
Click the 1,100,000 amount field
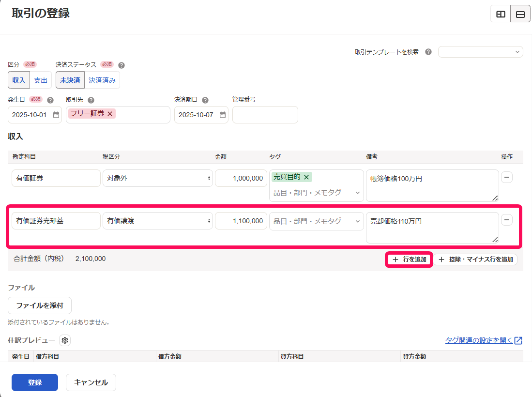(x=241, y=221)
